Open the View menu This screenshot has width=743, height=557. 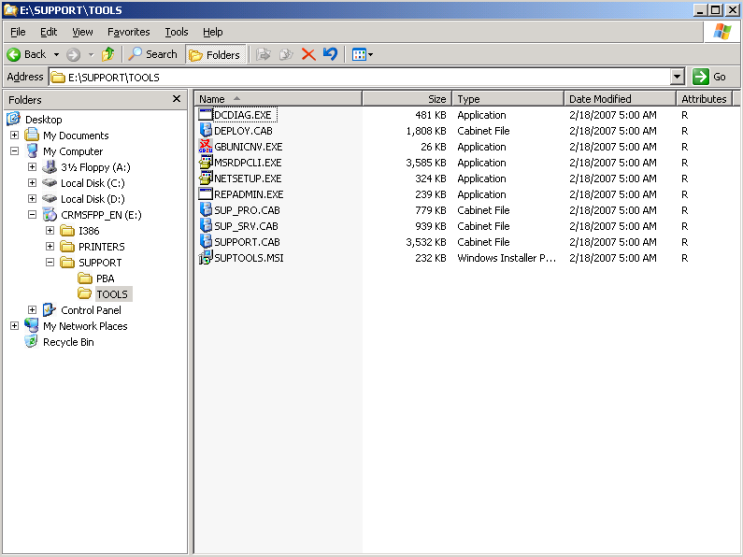(82, 32)
